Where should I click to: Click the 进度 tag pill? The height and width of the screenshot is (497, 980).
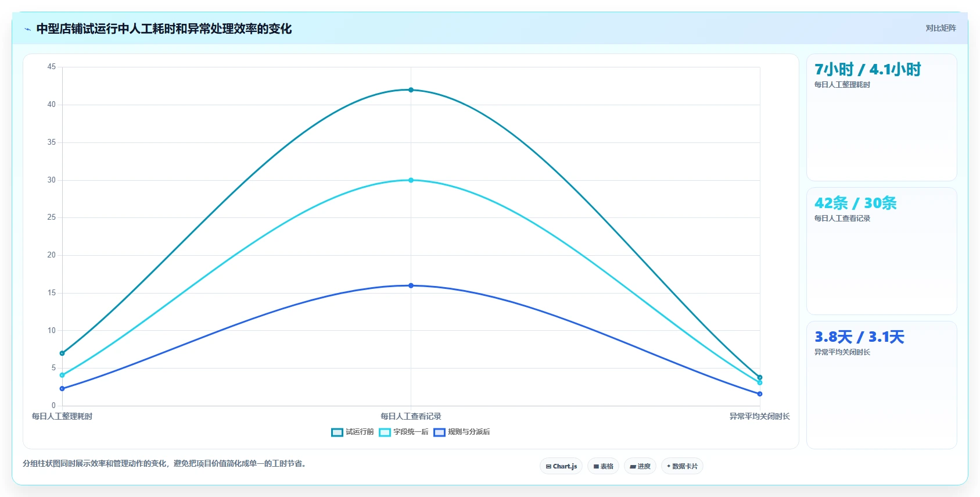tap(640, 466)
